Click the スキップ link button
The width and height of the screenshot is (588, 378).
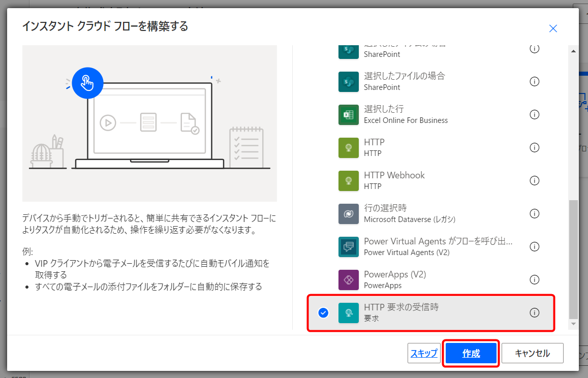click(424, 353)
